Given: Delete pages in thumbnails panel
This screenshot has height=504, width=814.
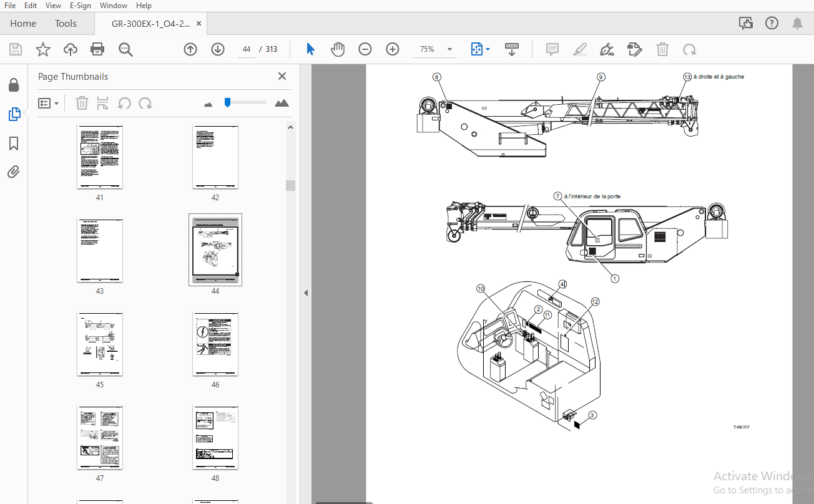Looking at the screenshot, I should click(x=82, y=103).
